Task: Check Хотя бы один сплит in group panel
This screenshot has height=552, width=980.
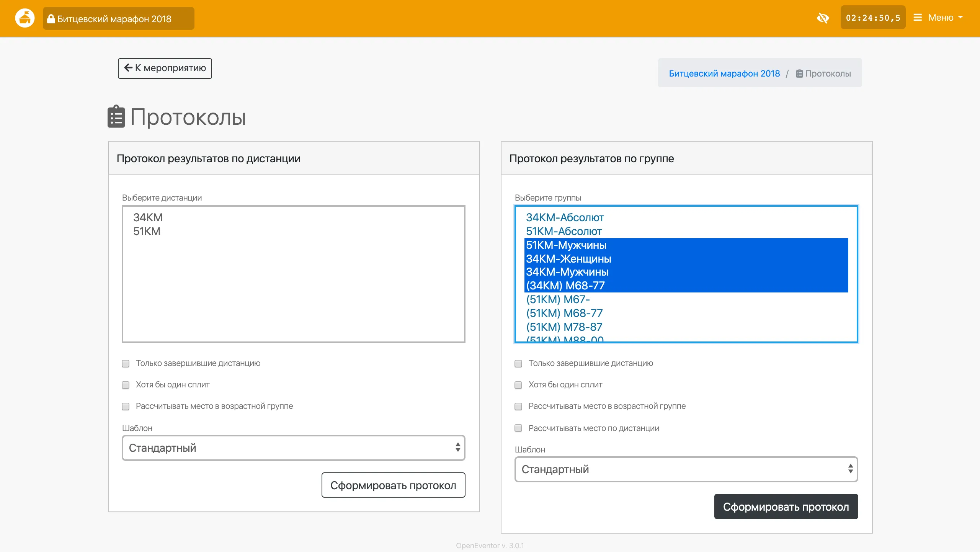Action: (518, 385)
